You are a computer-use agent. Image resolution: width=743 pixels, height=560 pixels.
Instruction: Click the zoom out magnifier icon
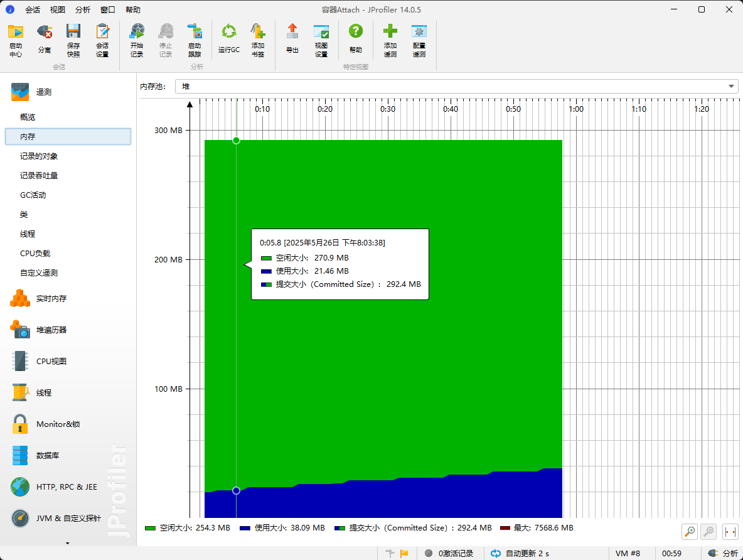pyautogui.click(x=709, y=532)
